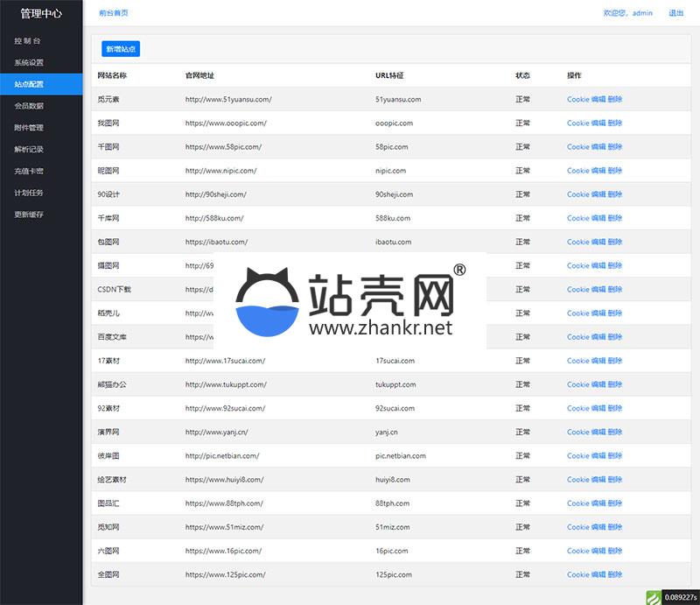Click 更新缓存 in the sidebar
The width and height of the screenshot is (700, 605).
click(x=29, y=215)
